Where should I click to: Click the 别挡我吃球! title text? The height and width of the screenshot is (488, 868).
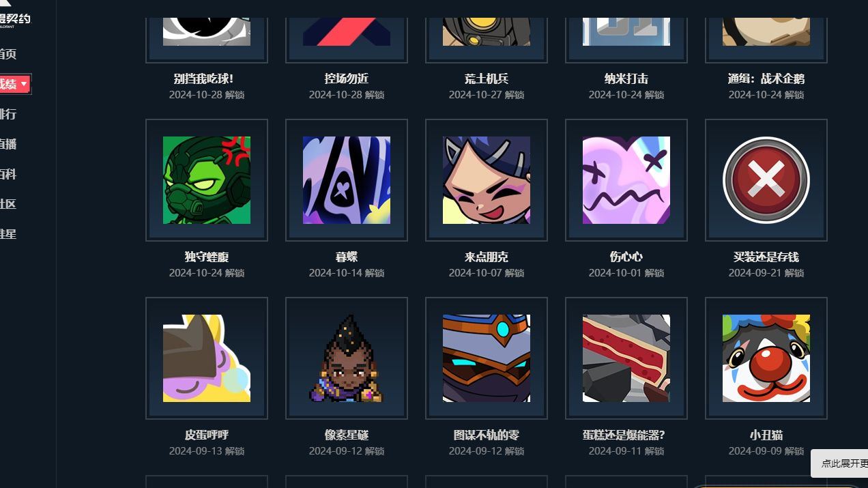click(x=203, y=78)
